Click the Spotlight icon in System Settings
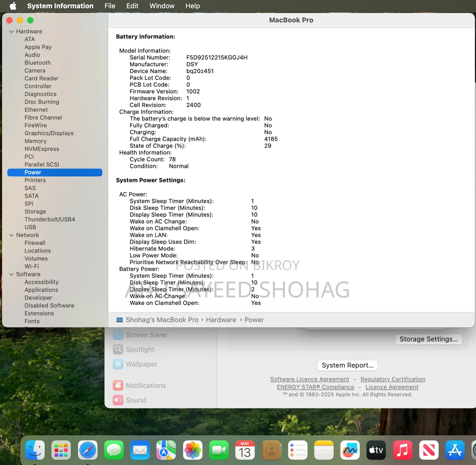 point(118,349)
